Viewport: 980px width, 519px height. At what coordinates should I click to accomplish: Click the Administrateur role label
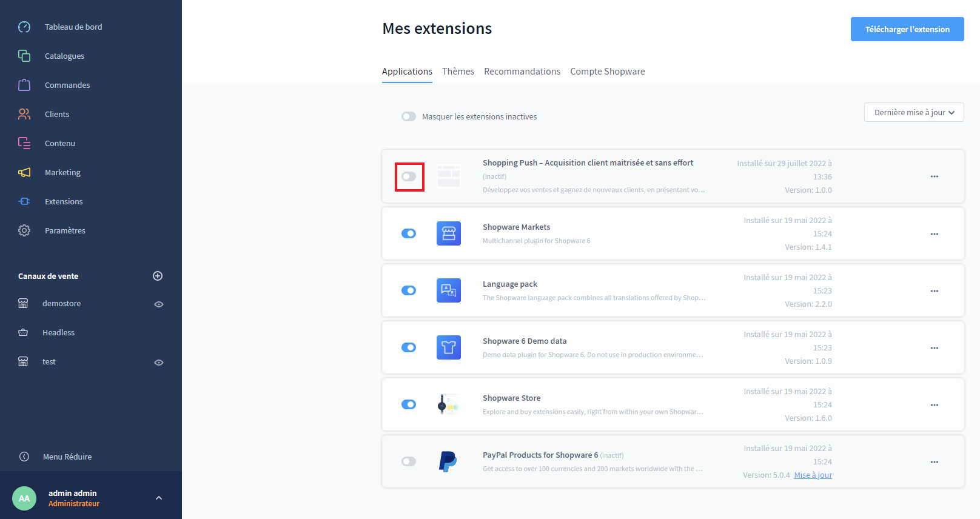point(74,504)
